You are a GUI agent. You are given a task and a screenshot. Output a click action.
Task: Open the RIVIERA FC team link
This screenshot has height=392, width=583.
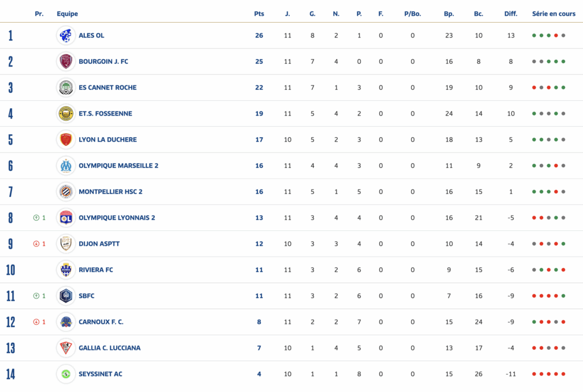coord(96,270)
